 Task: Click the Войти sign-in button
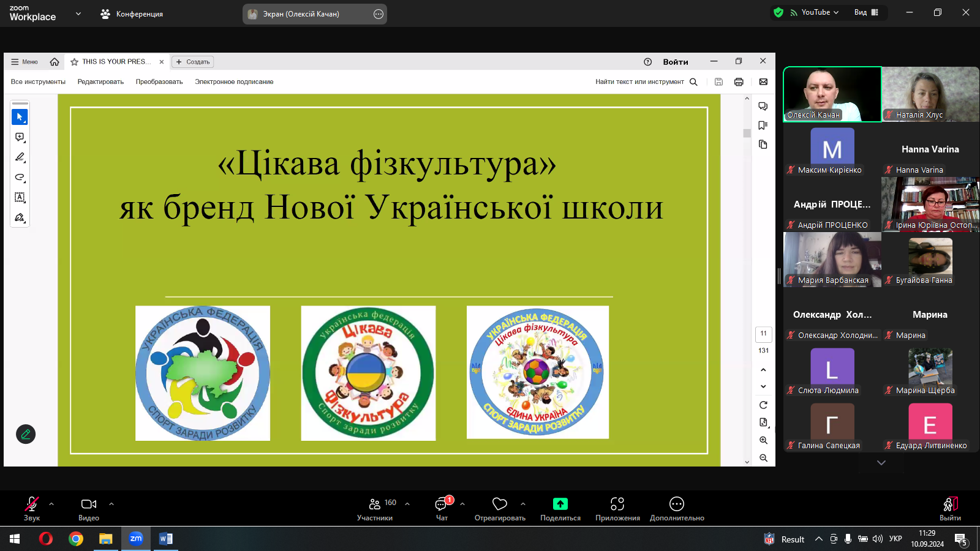[x=676, y=62]
